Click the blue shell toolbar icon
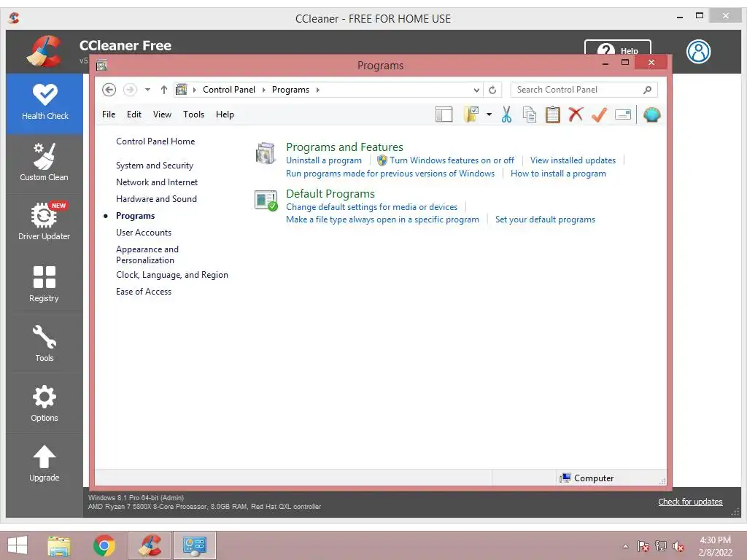Viewport: 747px width, 560px height. (651, 114)
